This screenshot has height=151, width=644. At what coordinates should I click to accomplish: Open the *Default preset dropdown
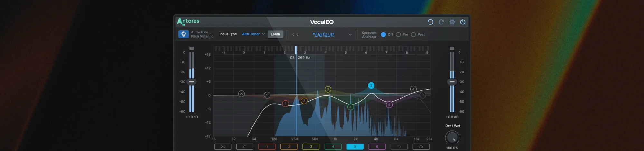click(332, 35)
